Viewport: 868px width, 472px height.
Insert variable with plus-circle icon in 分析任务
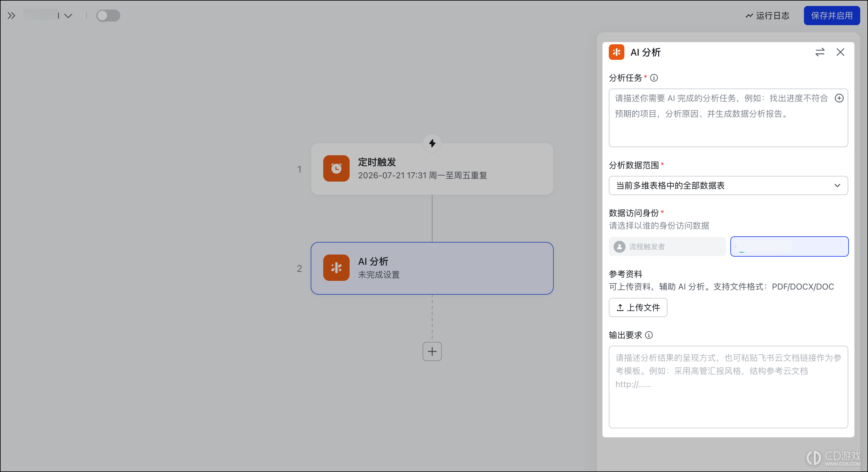839,98
